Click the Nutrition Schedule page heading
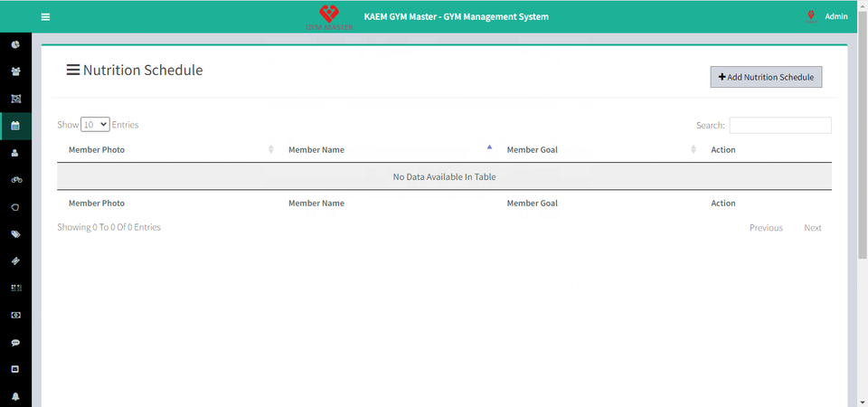 pos(143,71)
